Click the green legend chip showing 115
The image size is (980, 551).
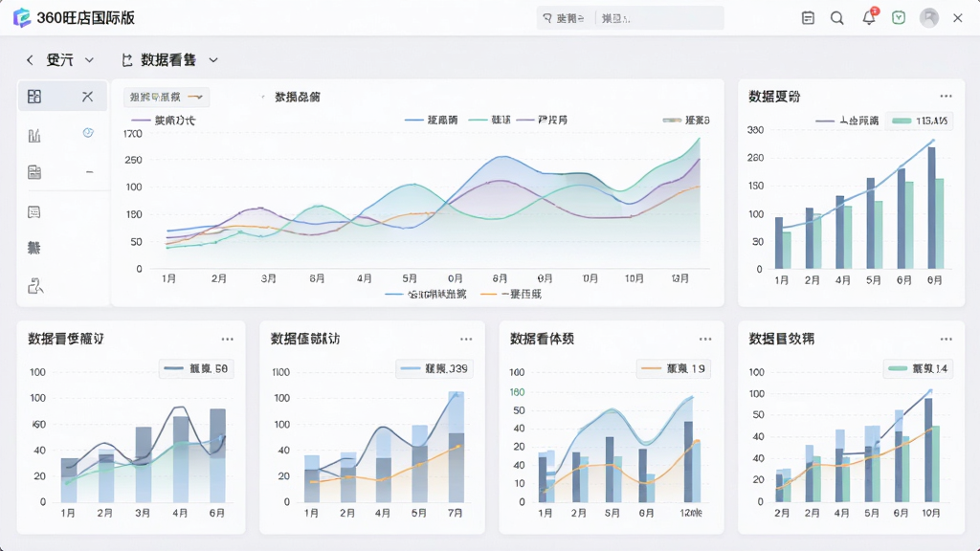click(x=919, y=121)
